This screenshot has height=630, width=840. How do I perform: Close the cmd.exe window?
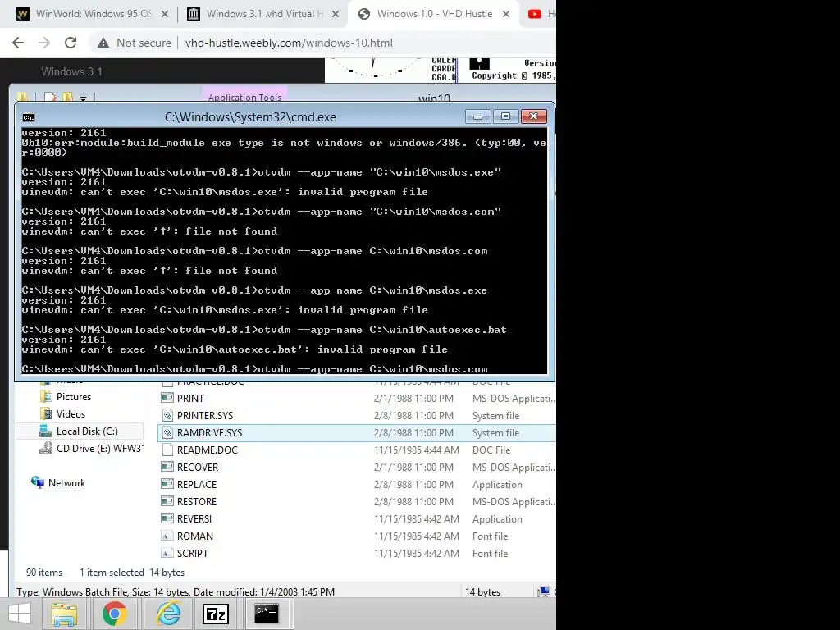point(533,116)
